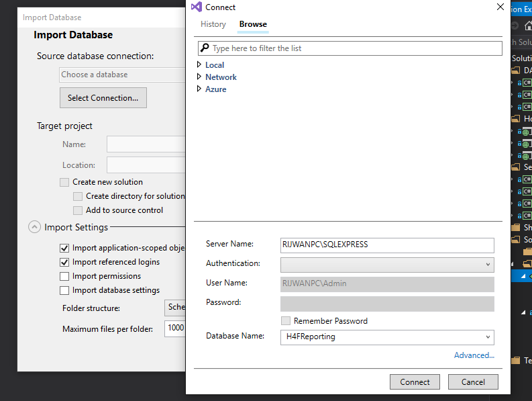
Task: Collapse the Import Settings section
Action: (x=34, y=227)
